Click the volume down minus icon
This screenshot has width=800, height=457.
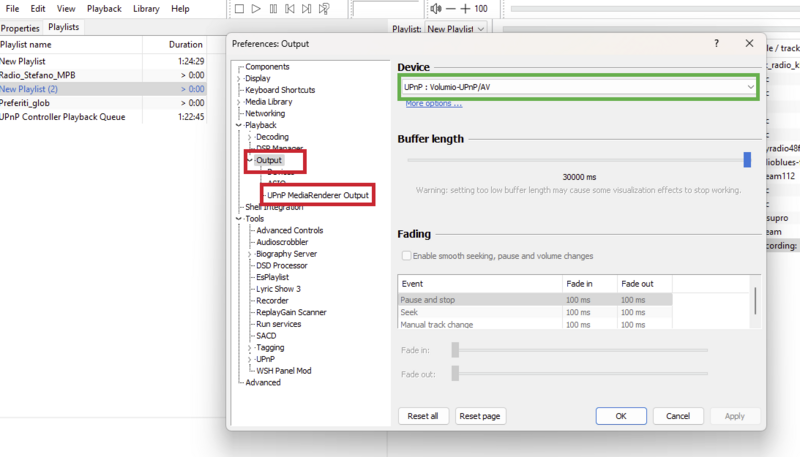pos(449,9)
